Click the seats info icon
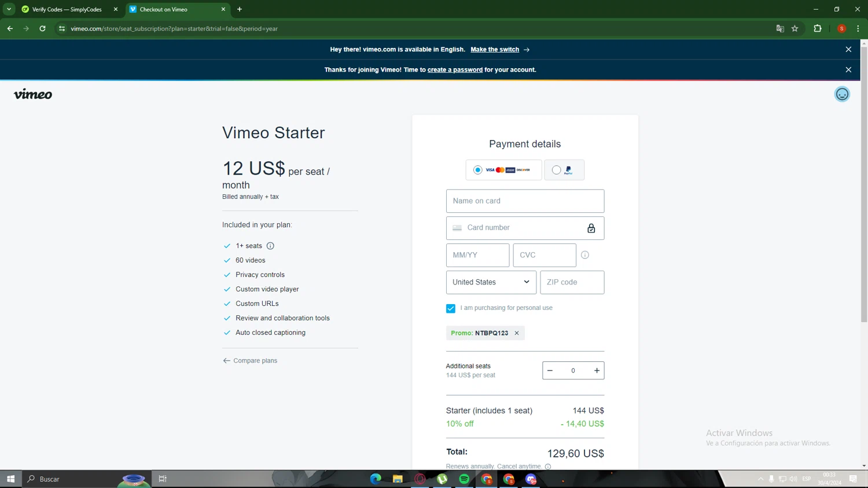Viewport: 868px width, 488px height. tap(270, 246)
